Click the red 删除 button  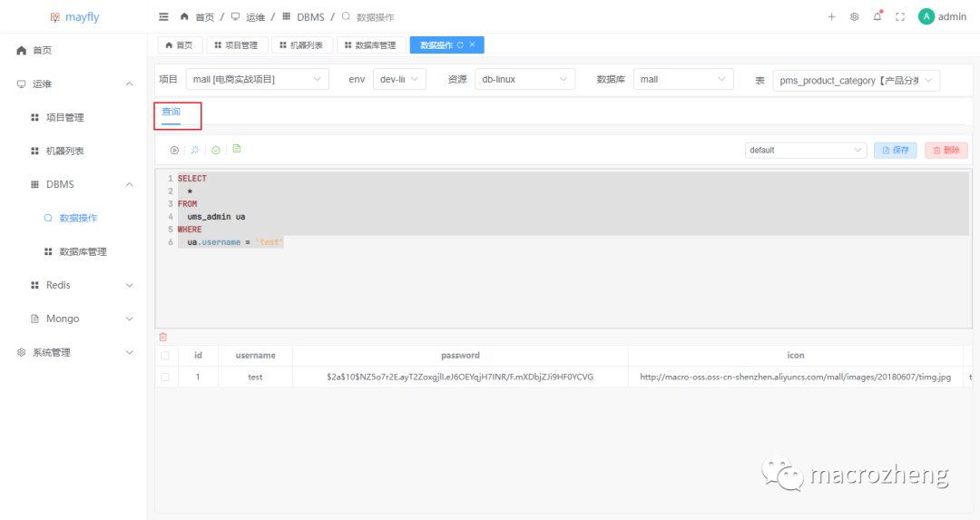(946, 150)
